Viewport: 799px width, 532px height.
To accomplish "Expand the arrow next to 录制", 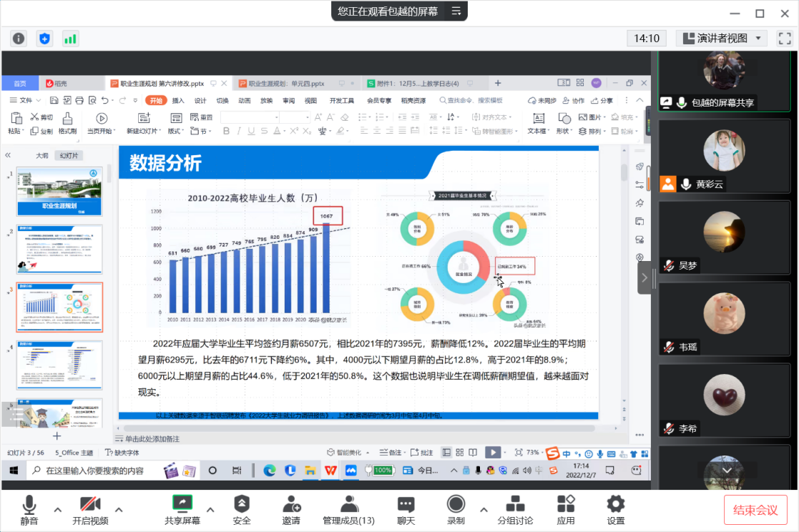I will (x=484, y=510).
